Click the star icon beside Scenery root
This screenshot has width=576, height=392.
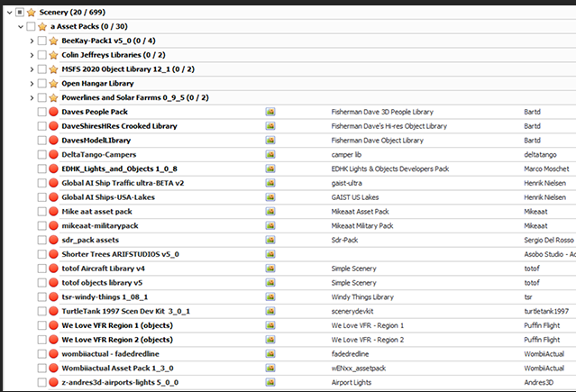tap(32, 13)
